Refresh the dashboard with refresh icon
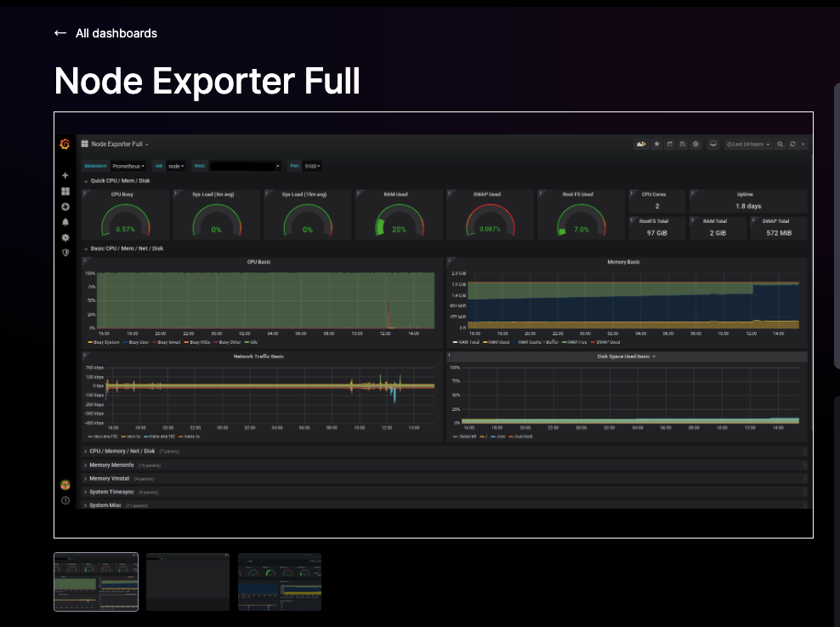Image resolution: width=840 pixels, height=627 pixels. (793, 144)
